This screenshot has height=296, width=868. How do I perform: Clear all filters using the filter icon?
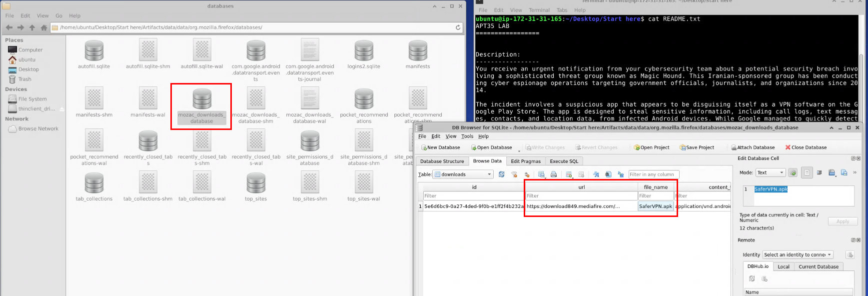pyautogui.click(x=514, y=174)
